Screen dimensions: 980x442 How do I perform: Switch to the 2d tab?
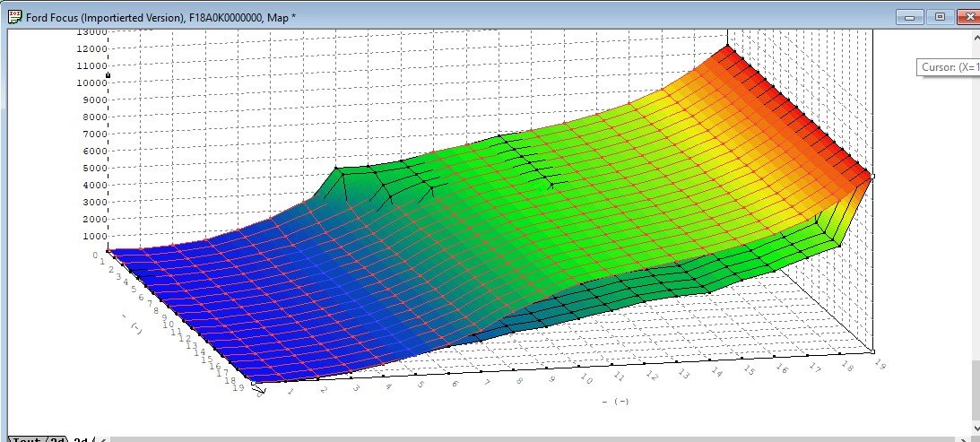[x=57, y=439]
